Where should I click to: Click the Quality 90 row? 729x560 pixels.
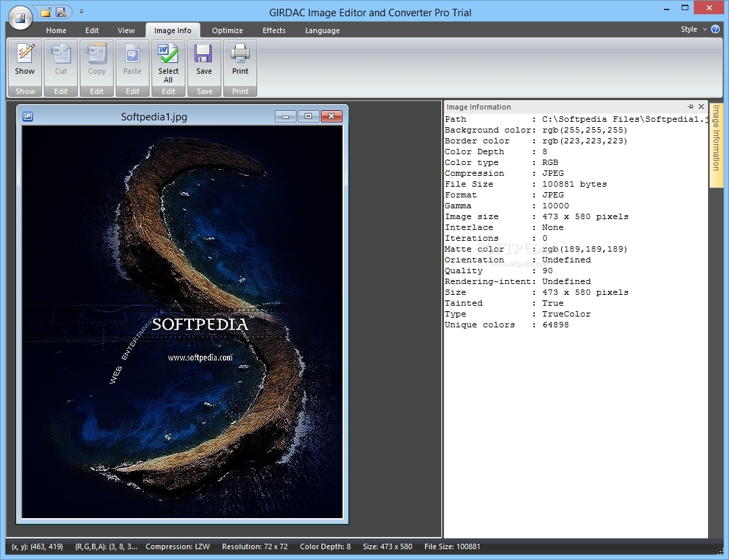click(x=499, y=271)
